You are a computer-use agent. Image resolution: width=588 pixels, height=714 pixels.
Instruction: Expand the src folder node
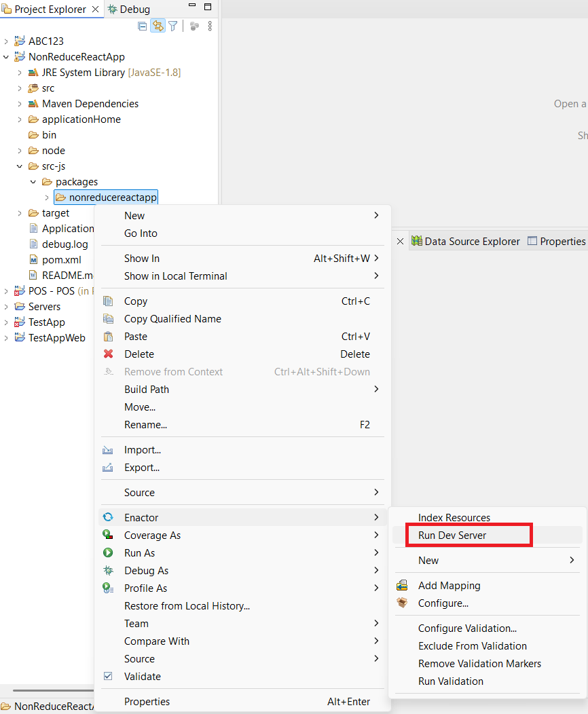[x=20, y=88]
